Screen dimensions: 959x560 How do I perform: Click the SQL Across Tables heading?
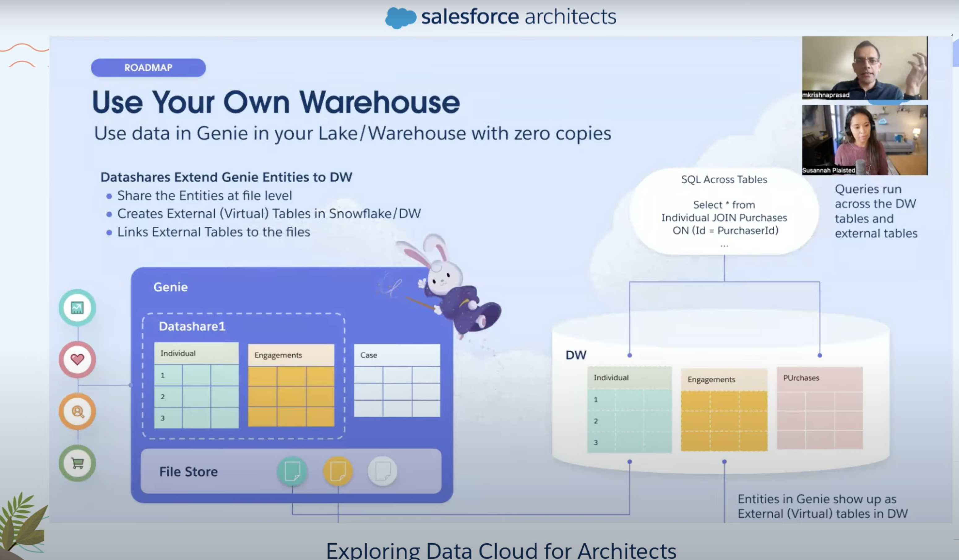[x=724, y=180]
